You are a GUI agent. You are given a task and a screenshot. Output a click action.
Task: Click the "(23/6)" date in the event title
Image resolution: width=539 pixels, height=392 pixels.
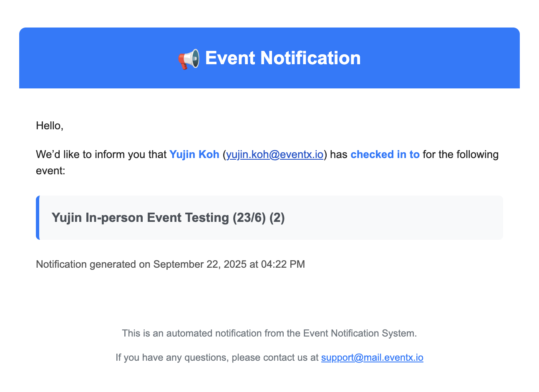coord(249,218)
